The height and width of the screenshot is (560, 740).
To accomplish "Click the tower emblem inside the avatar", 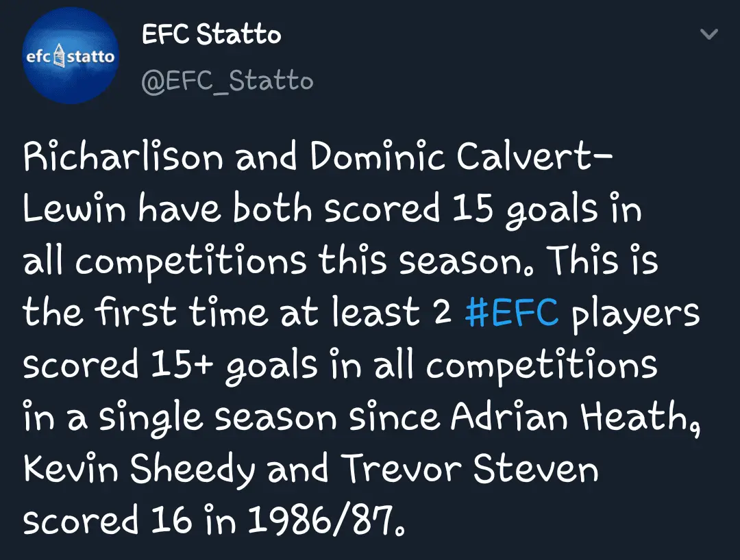I will coord(59,56).
